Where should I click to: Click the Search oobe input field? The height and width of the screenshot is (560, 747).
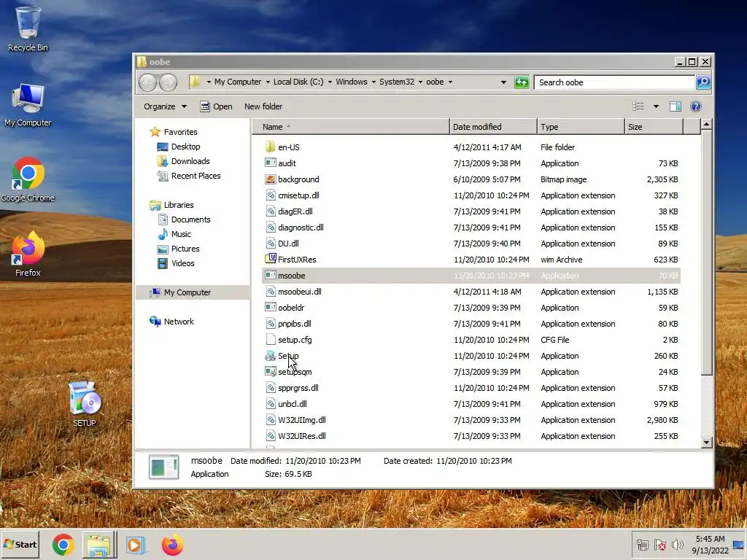coord(614,82)
